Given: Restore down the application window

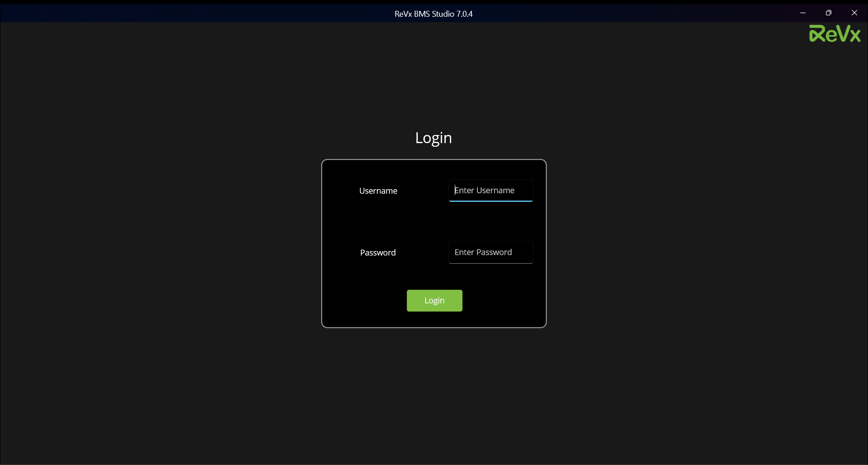Looking at the screenshot, I should coord(828,13).
